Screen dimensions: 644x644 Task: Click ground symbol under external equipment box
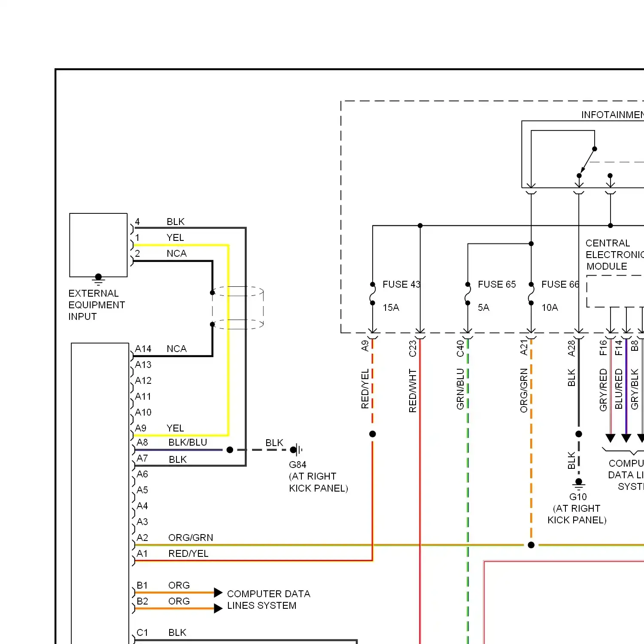98,280
